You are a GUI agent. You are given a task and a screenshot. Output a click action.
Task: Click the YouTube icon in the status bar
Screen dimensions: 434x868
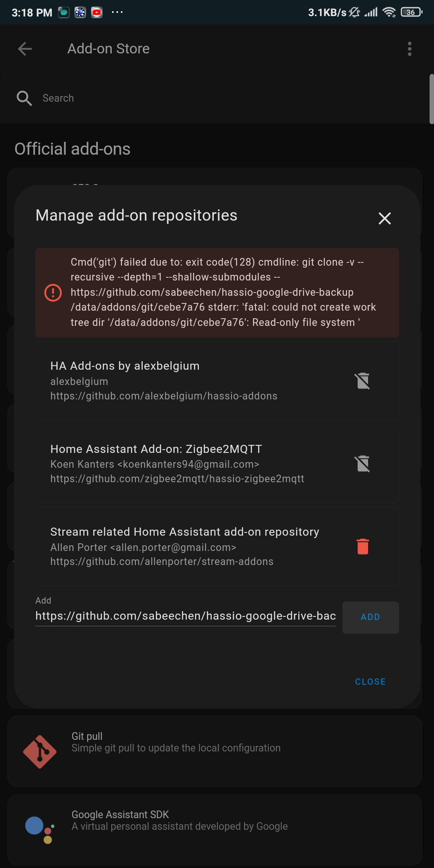[96, 12]
